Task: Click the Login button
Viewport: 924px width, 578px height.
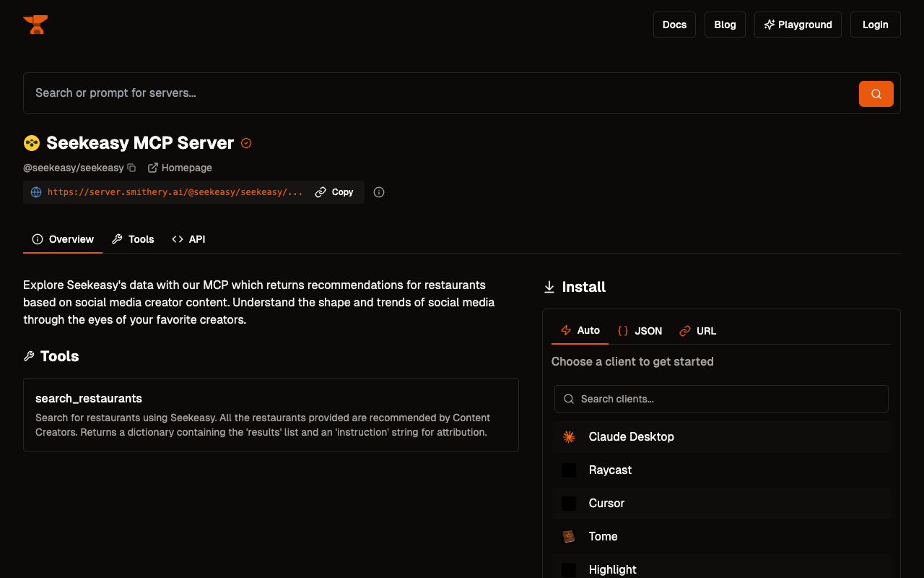Action: point(875,25)
